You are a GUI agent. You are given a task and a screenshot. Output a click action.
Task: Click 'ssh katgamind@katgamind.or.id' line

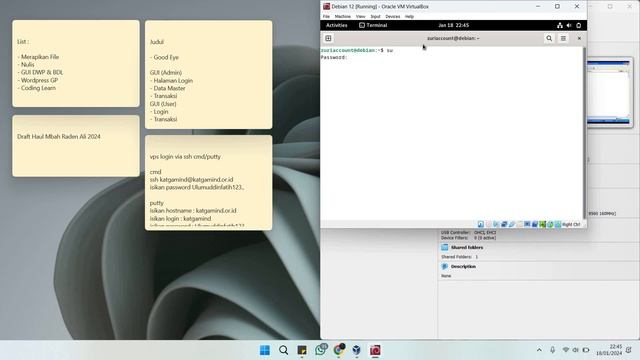(x=191, y=180)
